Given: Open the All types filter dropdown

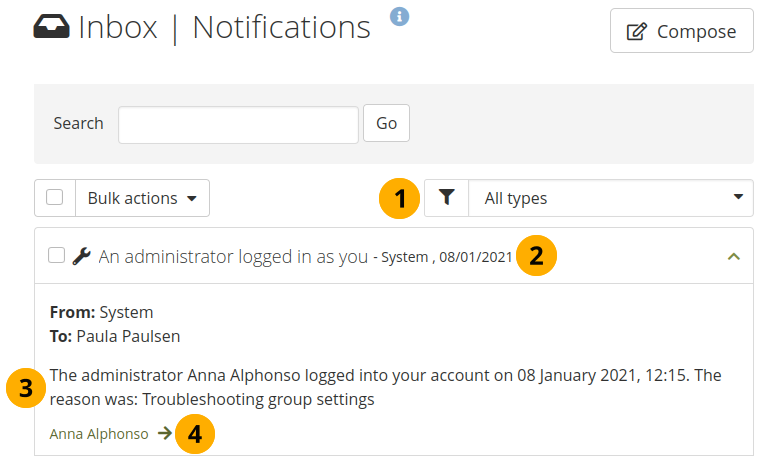Looking at the screenshot, I should pos(610,198).
